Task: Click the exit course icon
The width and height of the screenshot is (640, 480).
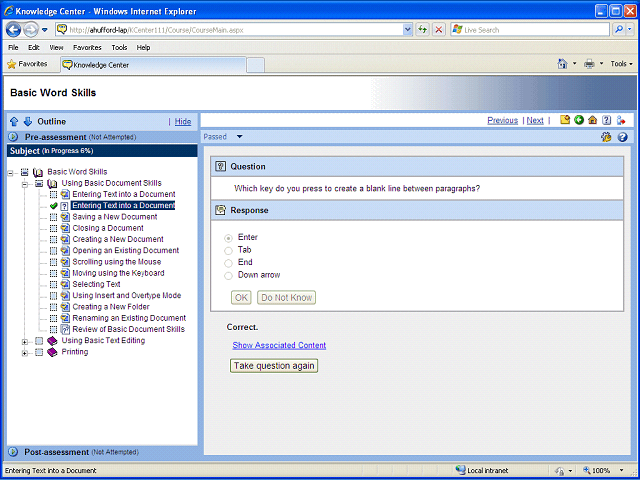Action: 621,120
